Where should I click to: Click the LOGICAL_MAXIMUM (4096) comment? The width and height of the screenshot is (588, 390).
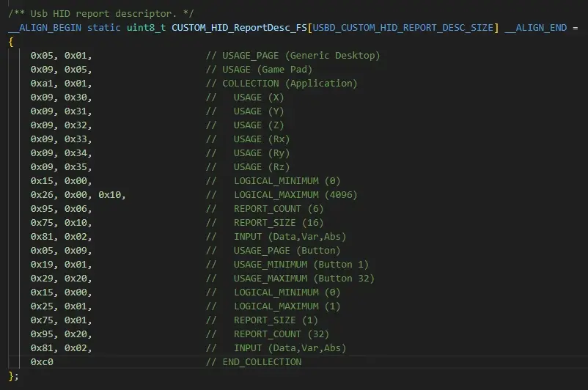point(287,195)
